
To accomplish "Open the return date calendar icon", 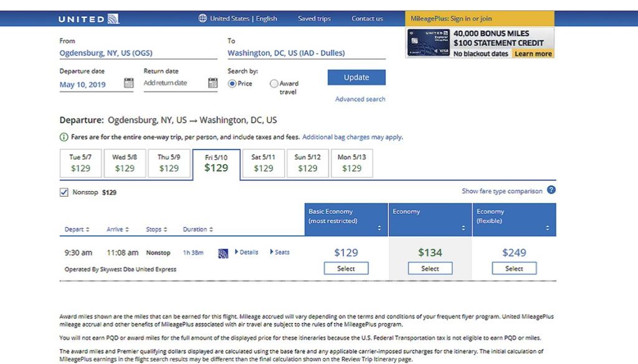I will [213, 83].
